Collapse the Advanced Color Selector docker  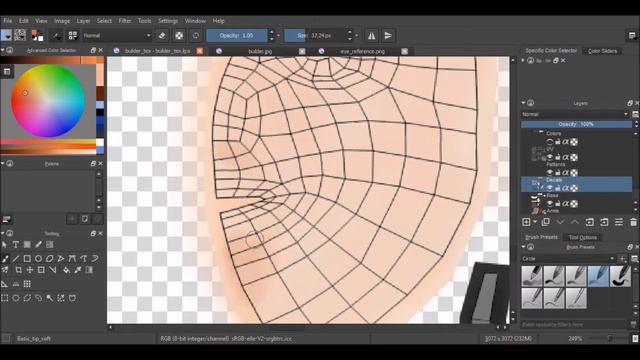pyautogui.click(x=2, y=50)
